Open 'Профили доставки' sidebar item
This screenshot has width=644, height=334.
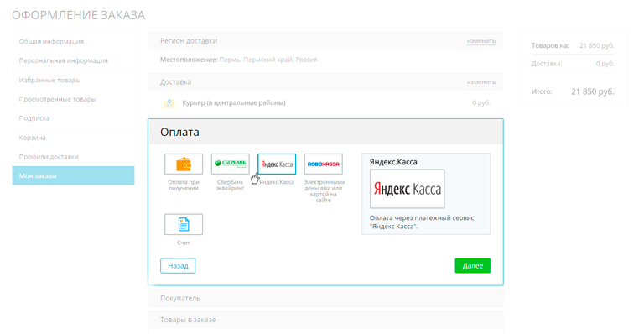click(x=49, y=157)
